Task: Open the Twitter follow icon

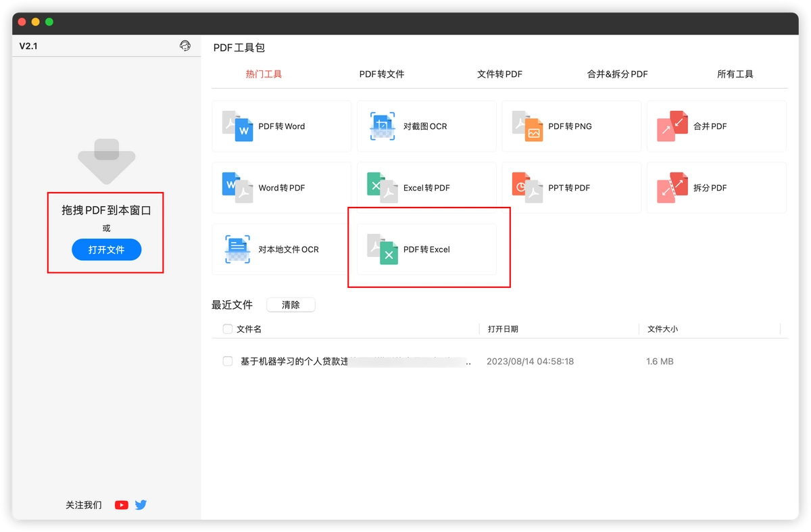Action: pos(141,505)
